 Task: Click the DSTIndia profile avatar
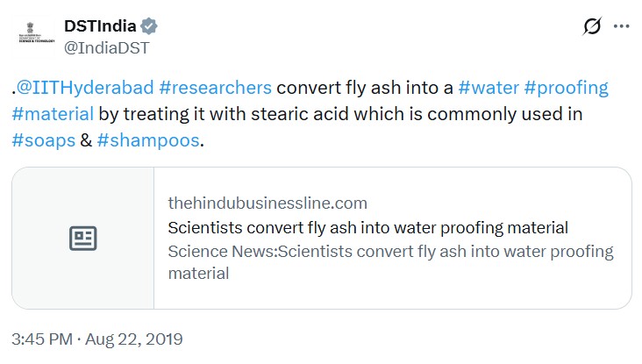[36, 33]
